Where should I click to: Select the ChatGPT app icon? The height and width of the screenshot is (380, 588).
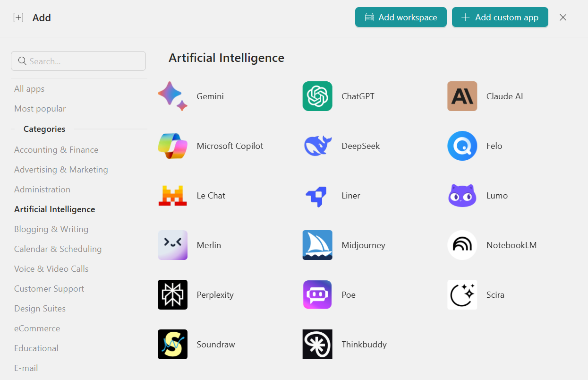click(317, 96)
